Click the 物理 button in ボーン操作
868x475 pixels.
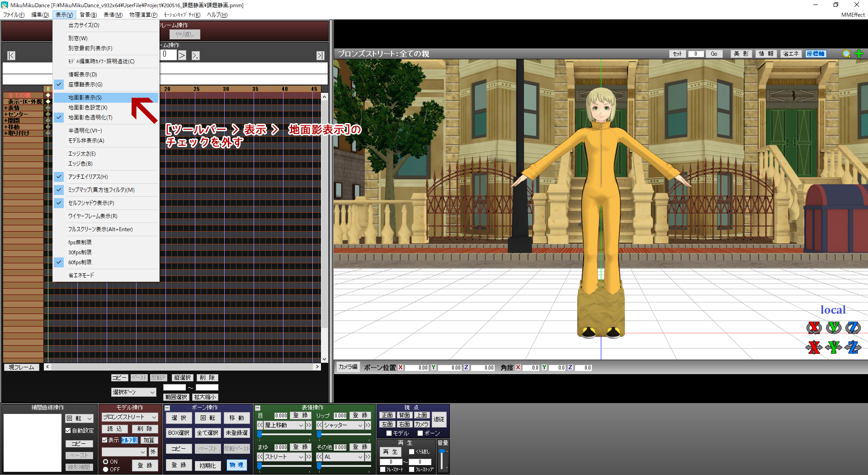pyautogui.click(x=236, y=465)
